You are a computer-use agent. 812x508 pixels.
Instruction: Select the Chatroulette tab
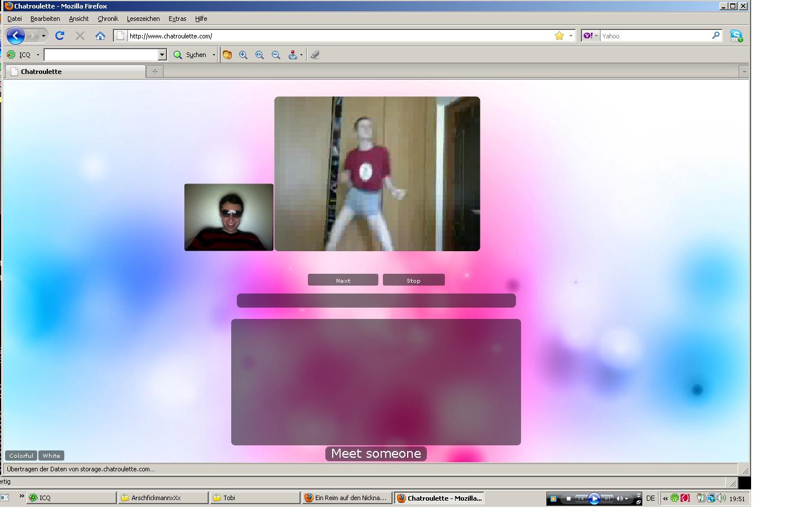pos(76,72)
